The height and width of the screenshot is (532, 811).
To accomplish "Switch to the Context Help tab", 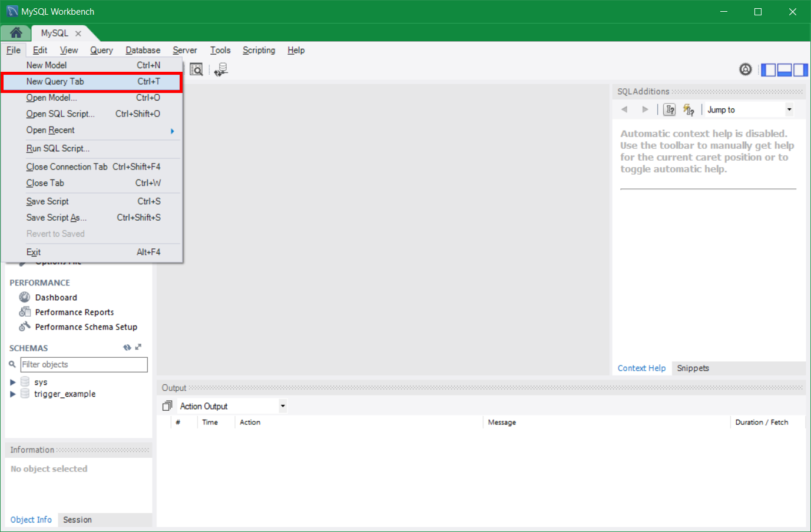I will 641,368.
